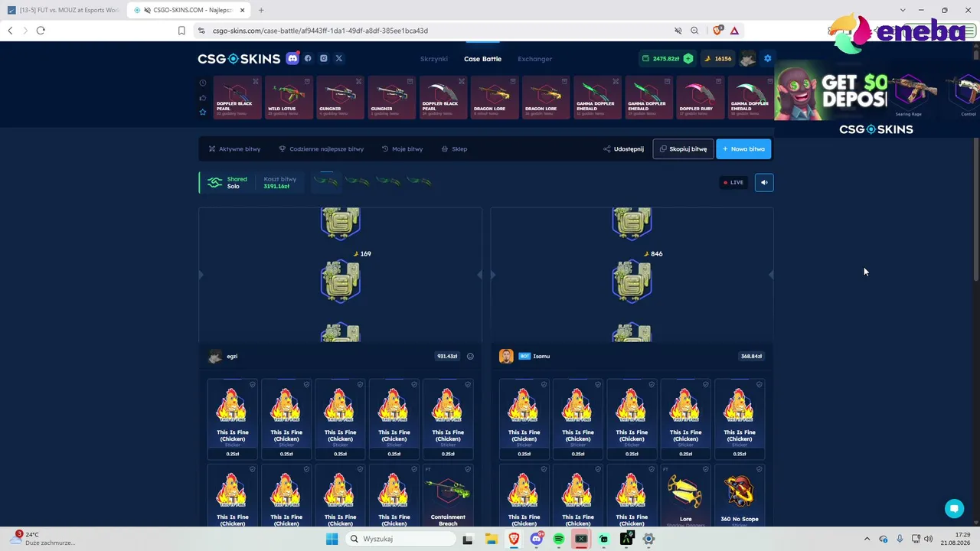Mute battle sound with the speaker button
Viewport: 980px width, 551px height.
pos(764,182)
